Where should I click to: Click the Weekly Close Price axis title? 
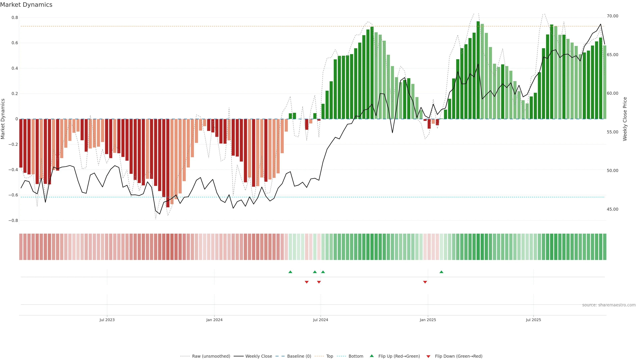[x=625, y=119]
